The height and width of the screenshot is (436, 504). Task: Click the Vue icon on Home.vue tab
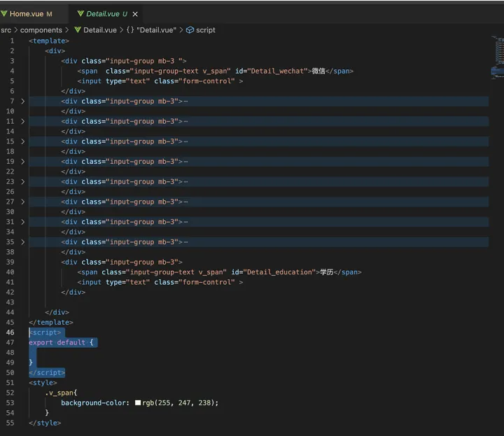[4, 13]
